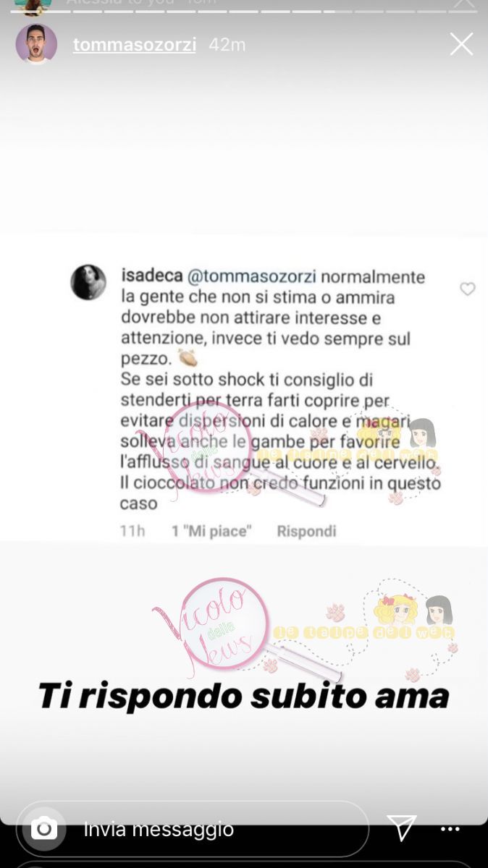This screenshot has height=868, width=488.
Task: Tap the isadeca username in the comment
Action: (152, 277)
